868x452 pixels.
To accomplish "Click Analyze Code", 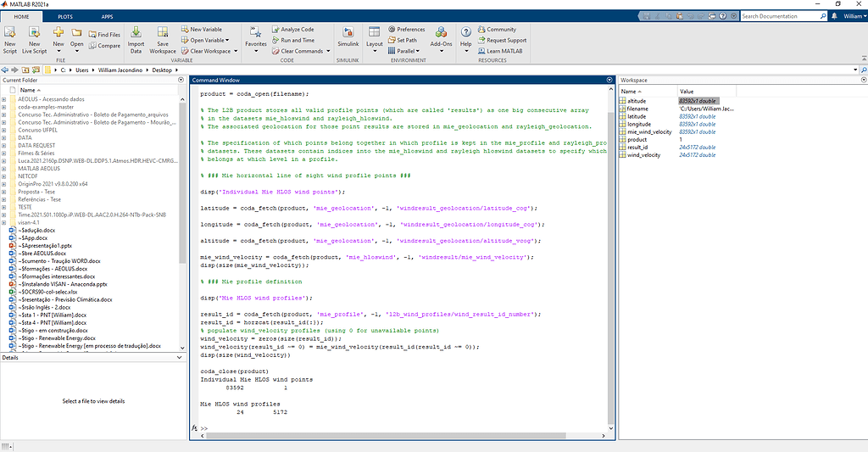I will [x=293, y=29].
